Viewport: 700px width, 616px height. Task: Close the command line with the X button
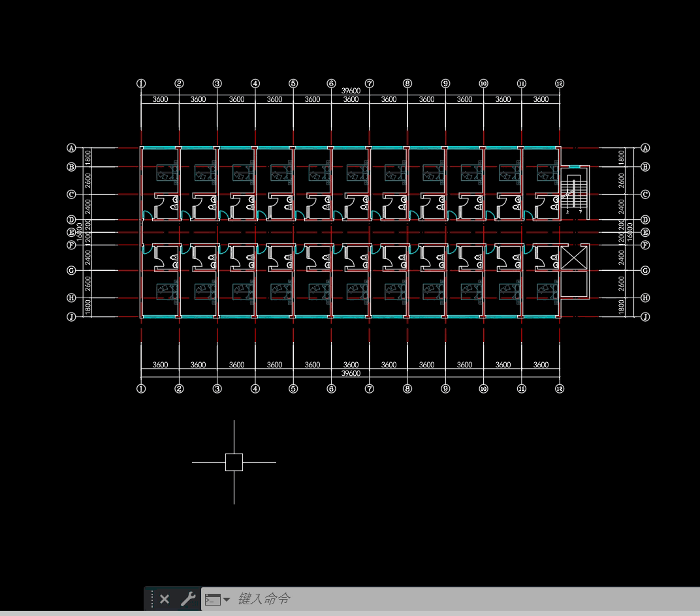165,599
